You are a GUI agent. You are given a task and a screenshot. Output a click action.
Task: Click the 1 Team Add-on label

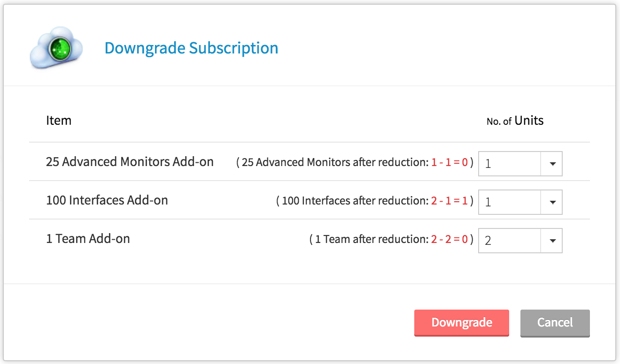coord(88,239)
